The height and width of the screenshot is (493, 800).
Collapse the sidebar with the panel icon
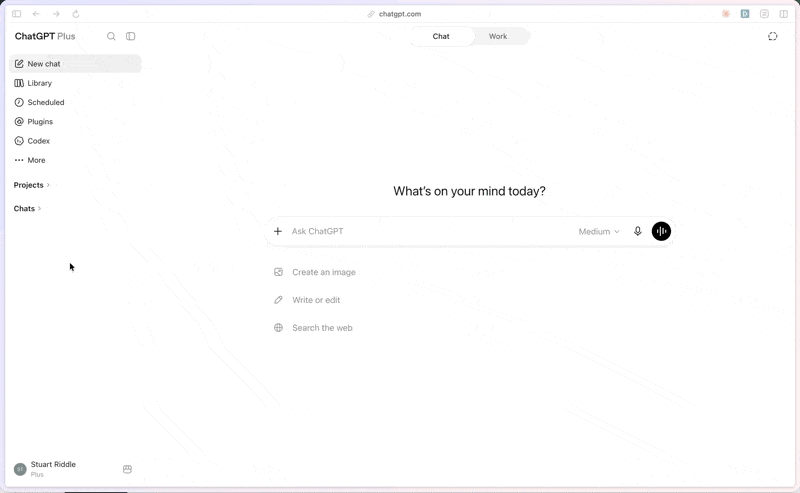pyautogui.click(x=131, y=36)
